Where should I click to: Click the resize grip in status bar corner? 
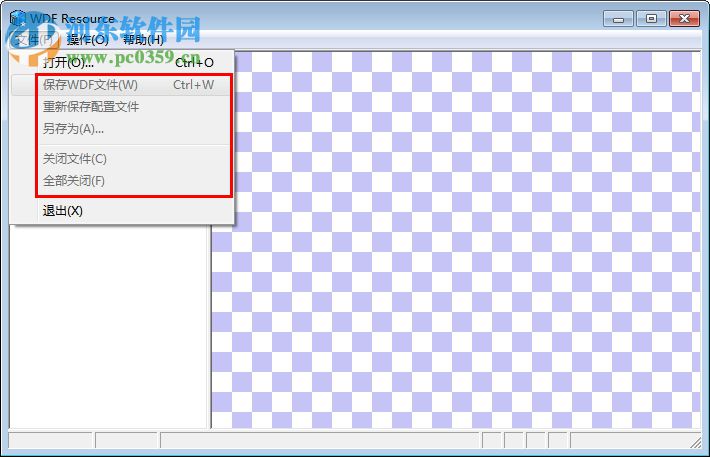pyautogui.click(x=696, y=443)
